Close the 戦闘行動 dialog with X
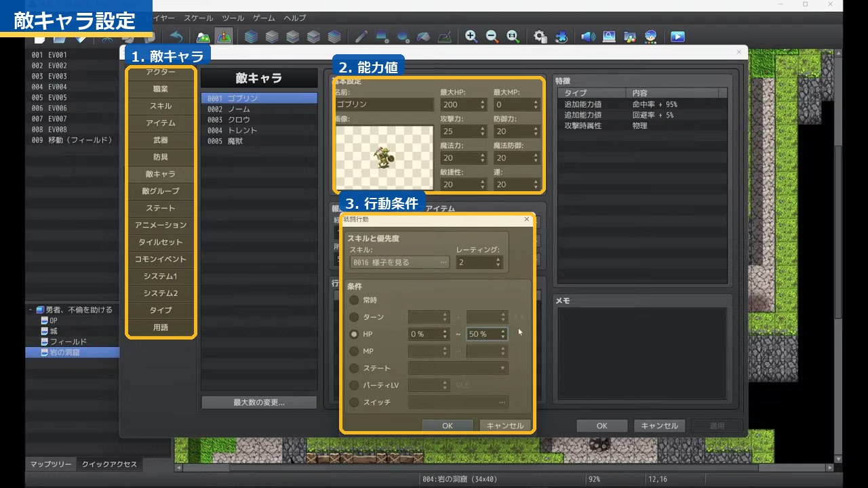868x488 pixels. [x=527, y=219]
